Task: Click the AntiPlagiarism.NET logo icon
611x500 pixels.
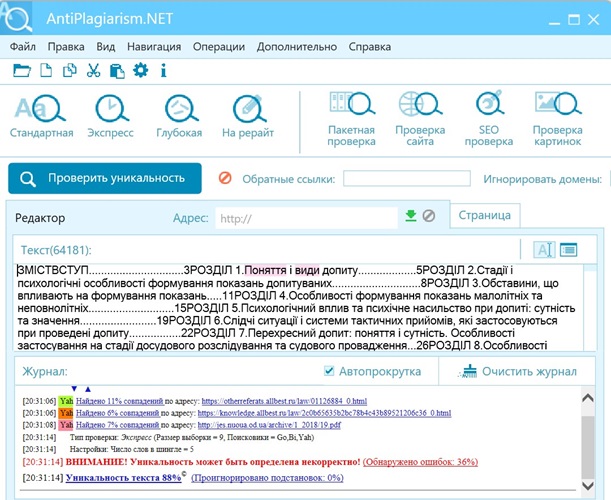Action: click(16, 18)
